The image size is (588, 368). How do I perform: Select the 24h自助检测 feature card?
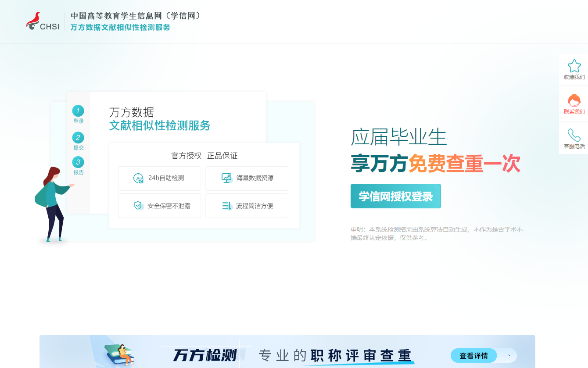(160, 179)
